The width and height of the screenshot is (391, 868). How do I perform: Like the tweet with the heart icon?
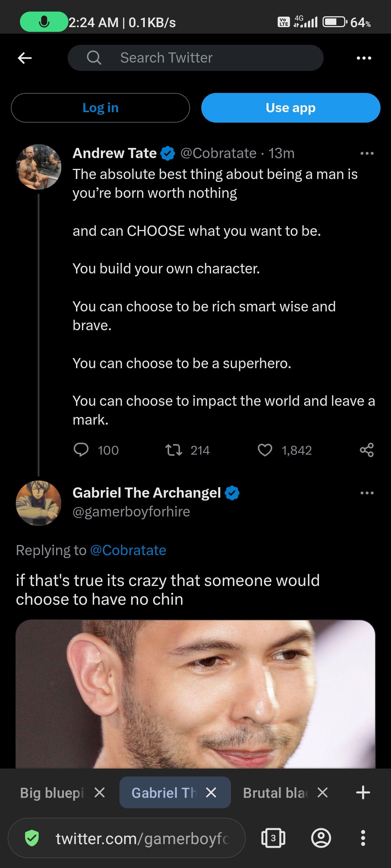265,450
